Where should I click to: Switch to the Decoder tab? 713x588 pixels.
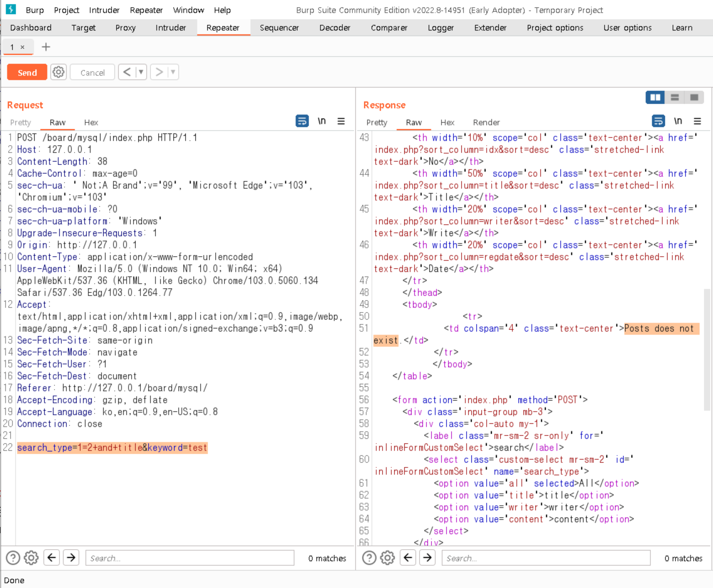[x=335, y=28]
